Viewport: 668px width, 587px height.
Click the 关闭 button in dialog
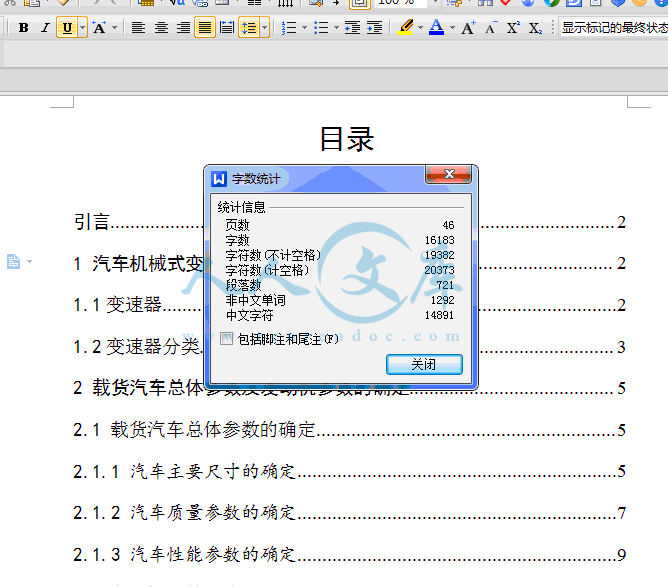pyautogui.click(x=424, y=365)
